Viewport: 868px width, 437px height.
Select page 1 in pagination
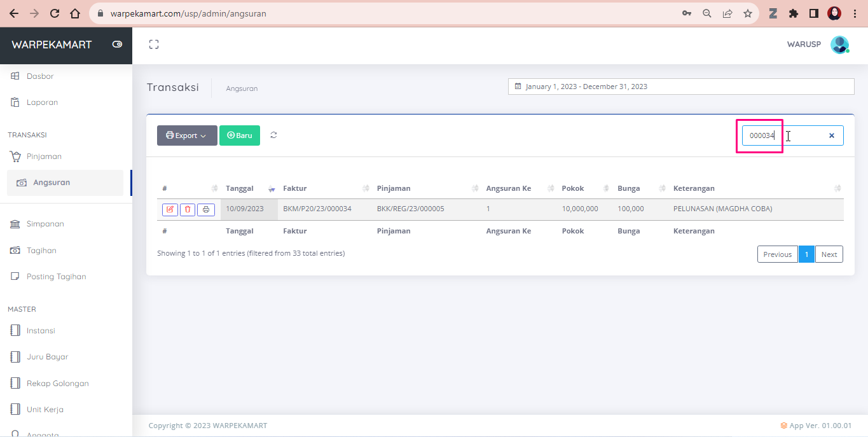point(806,254)
